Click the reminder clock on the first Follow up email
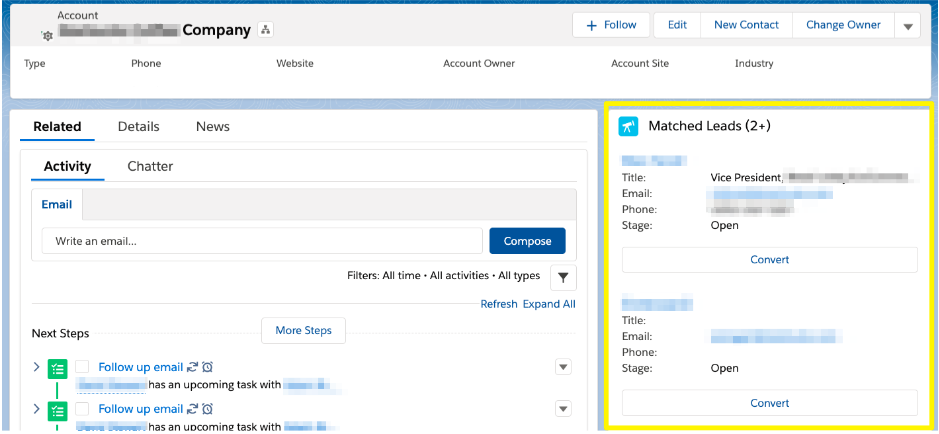This screenshot has width=939, height=434. pos(207,367)
